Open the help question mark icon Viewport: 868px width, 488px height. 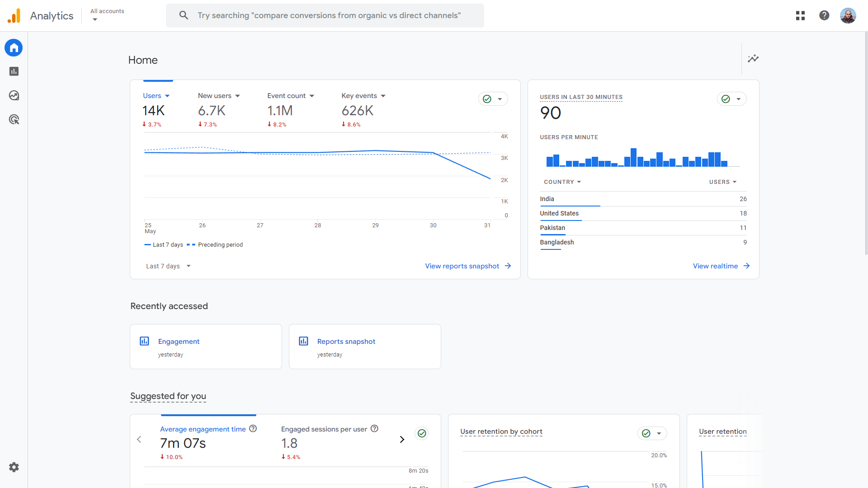click(x=824, y=16)
